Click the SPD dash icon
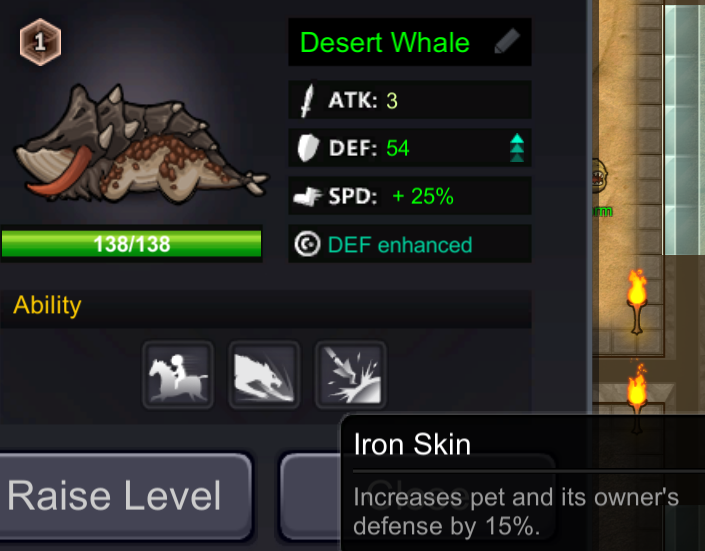 tap(308, 197)
